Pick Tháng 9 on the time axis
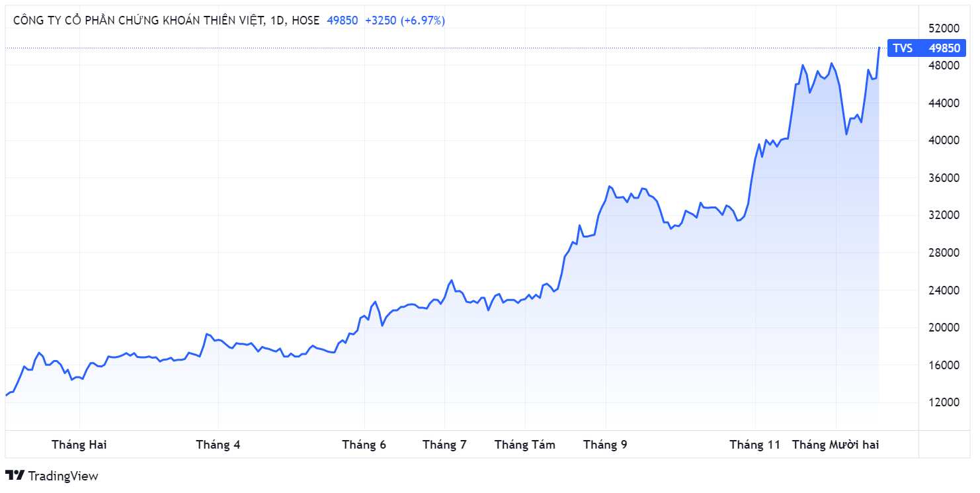 605,445
